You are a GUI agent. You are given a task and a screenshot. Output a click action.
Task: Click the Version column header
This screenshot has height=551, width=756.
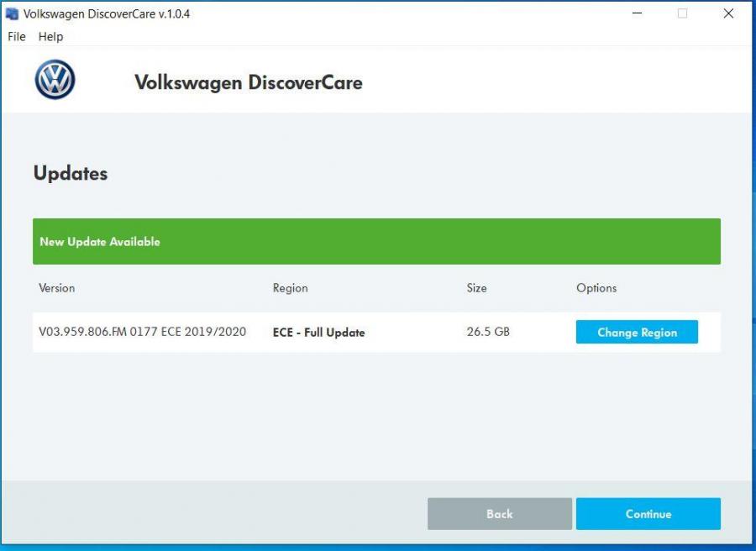coord(57,288)
